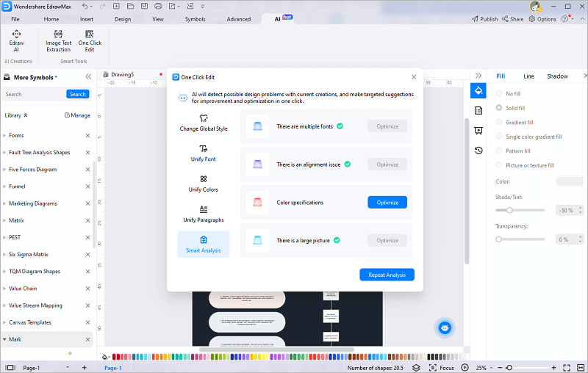Image resolution: width=588 pixels, height=373 pixels.
Task: Click Optimize for Color specifications
Action: point(387,203)
